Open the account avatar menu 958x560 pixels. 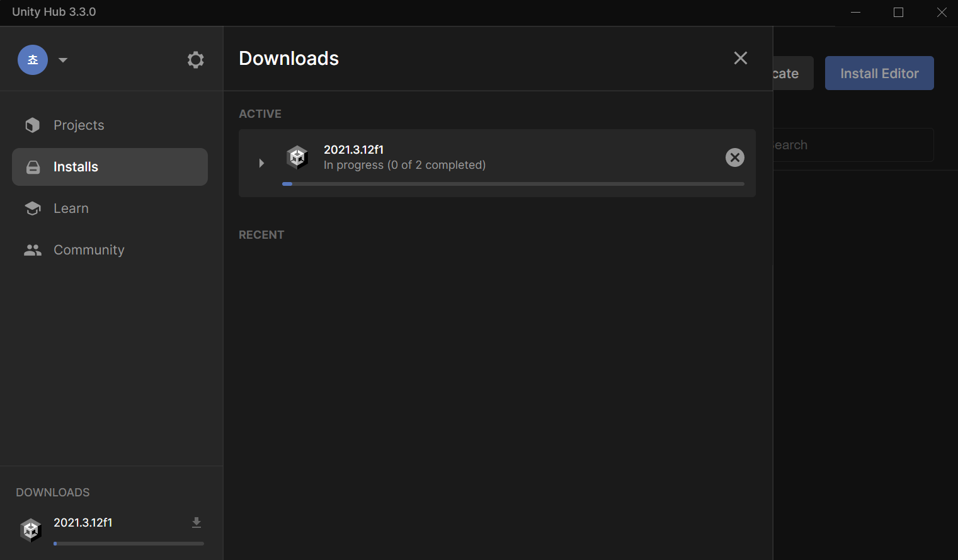pos(33,60)
